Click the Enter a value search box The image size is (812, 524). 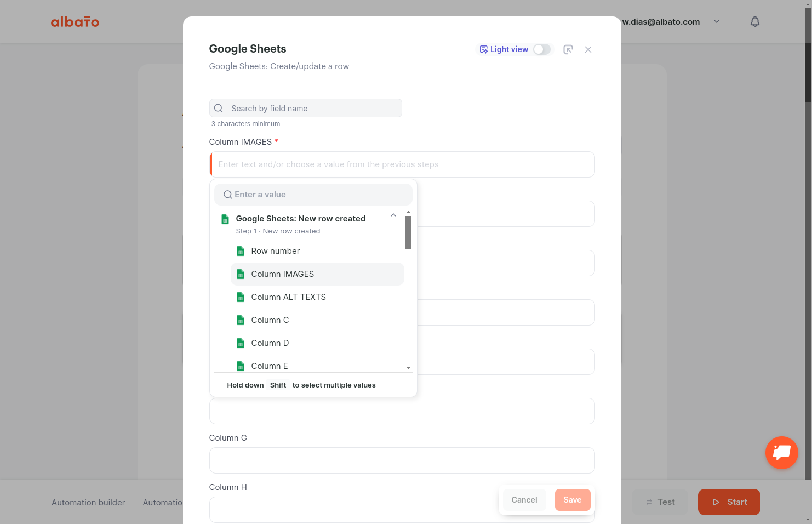click(x=313, y=195)
